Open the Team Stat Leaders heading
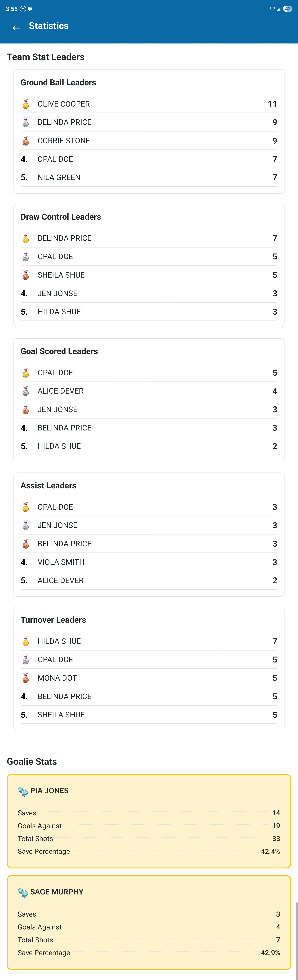Screen dimensions: 298x980 coord(45,57)
